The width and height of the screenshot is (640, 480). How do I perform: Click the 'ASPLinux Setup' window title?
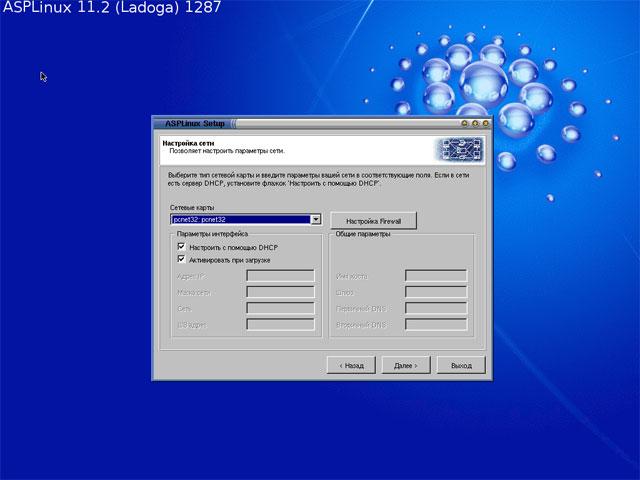pos(195,123)
